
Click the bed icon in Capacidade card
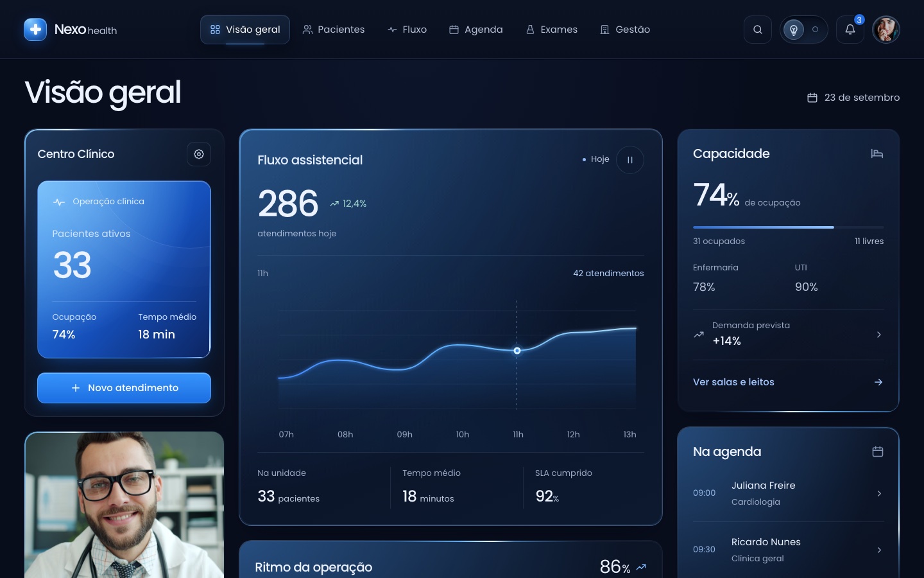pos(877,153)
